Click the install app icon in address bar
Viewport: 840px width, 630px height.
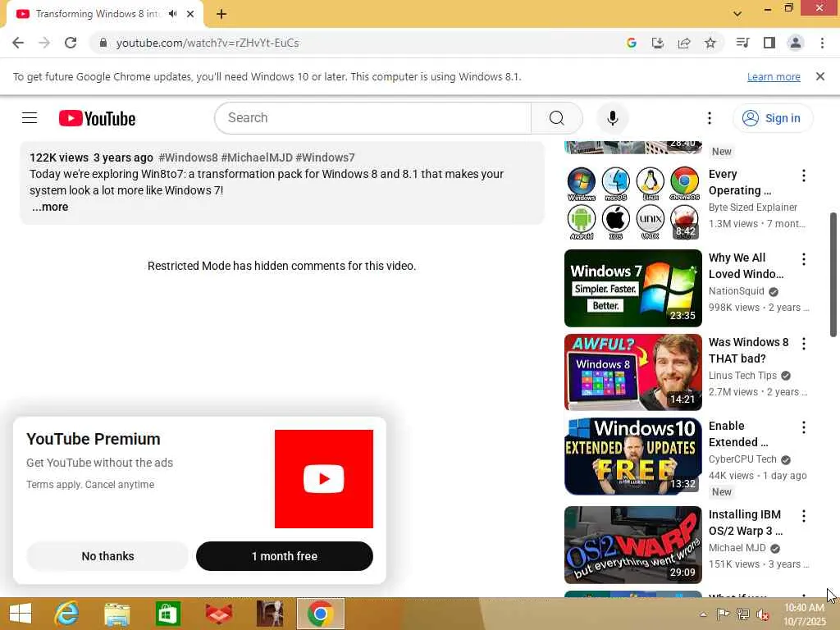[x=658, y=43]
